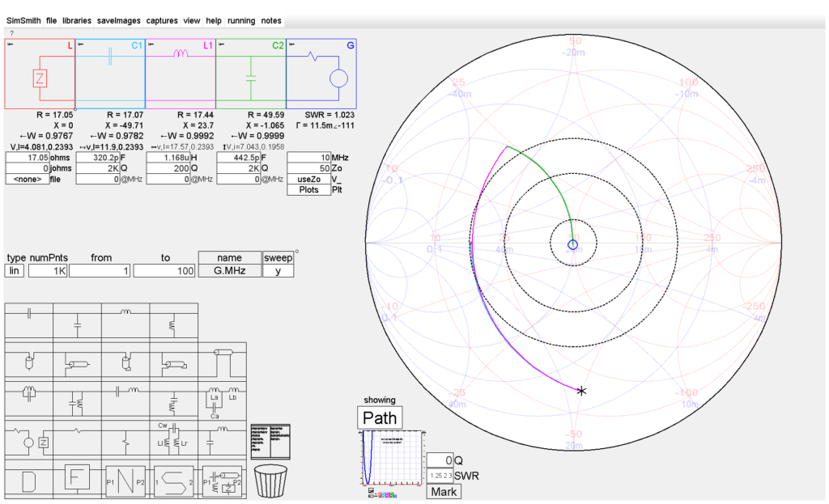Choose the F block palette element

[77, 478]
